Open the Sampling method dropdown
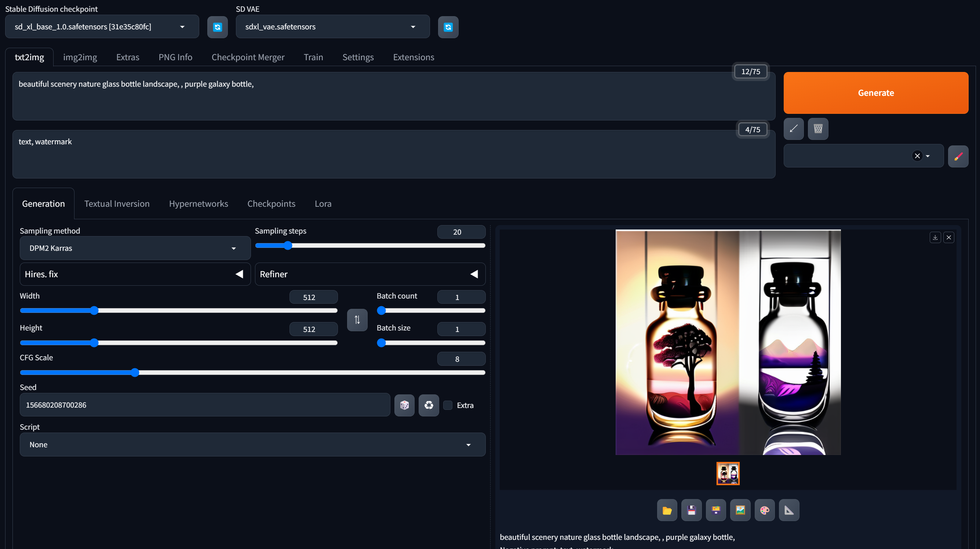 click(135, 248)
